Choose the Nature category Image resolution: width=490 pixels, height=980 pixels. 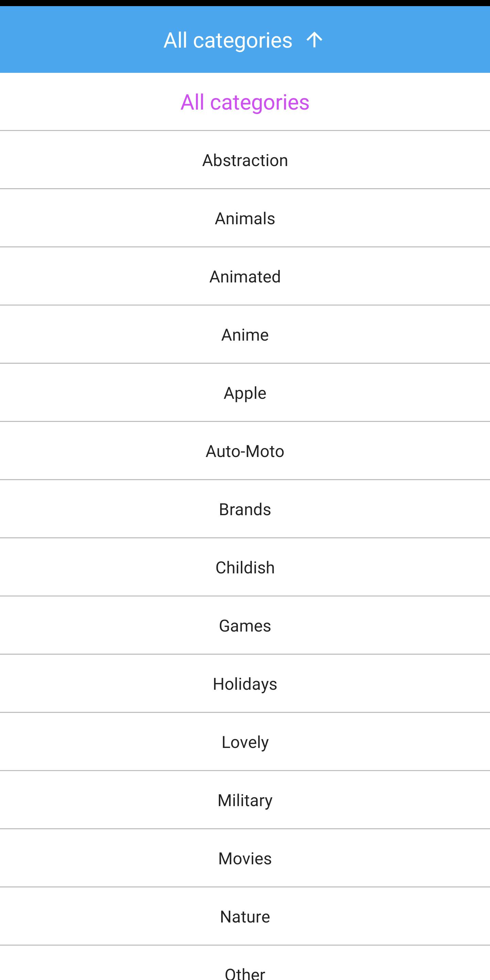coord(245,917)
